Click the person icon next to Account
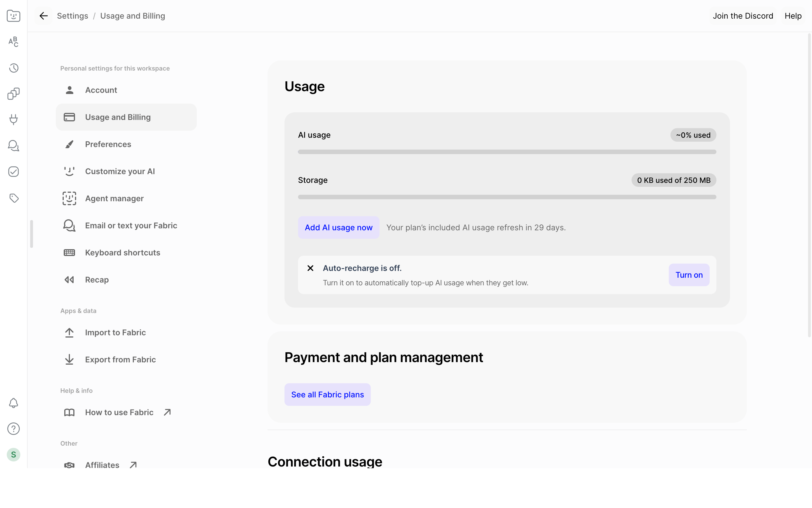 (69, 90)
